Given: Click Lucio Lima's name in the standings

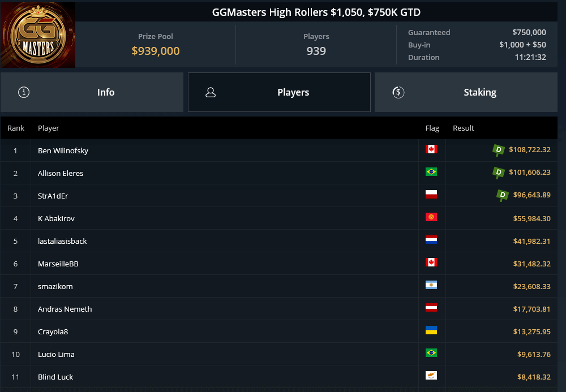Looking at the screenshot, I should pyautogui.click(x=56, y=354).
